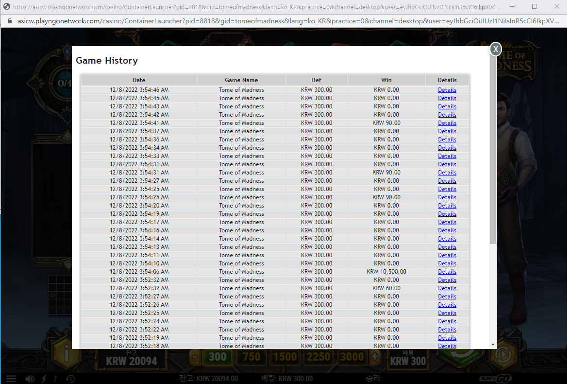Image resolution: width=588 pixels, height=384 pixels.
Task: Open Details for 3:54:14 AM round
Action: click(x=447, y=239)
